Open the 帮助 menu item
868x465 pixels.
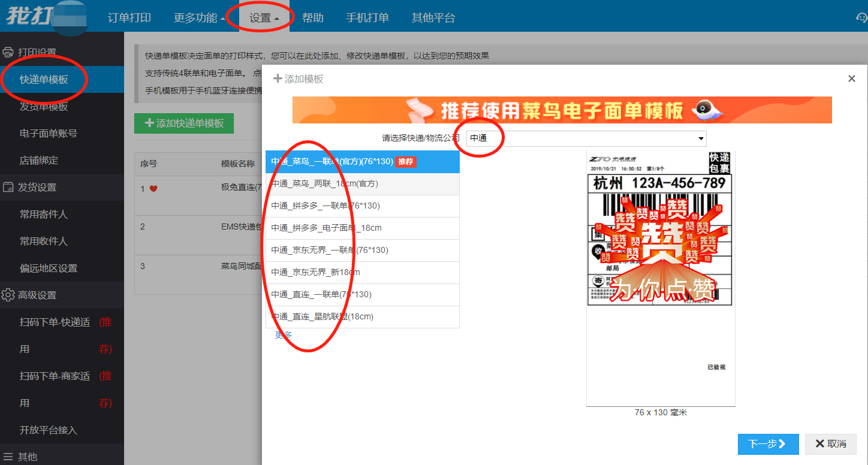(313, 17)
